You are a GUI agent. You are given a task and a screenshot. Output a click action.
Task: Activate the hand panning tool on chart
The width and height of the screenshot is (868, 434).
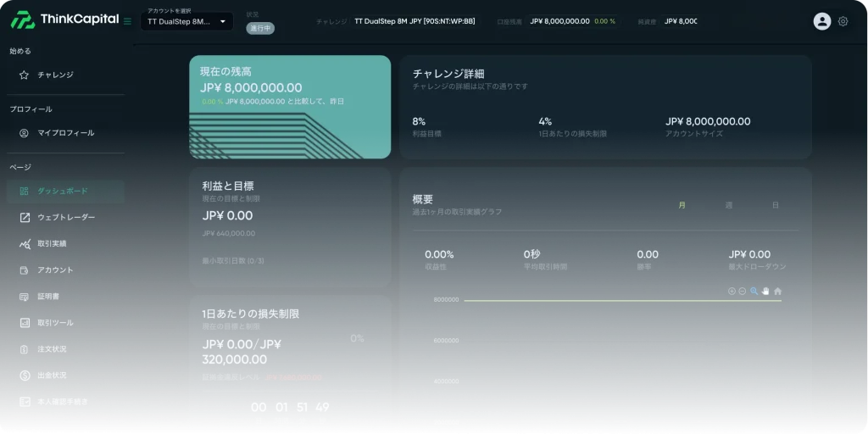point(765,291)
